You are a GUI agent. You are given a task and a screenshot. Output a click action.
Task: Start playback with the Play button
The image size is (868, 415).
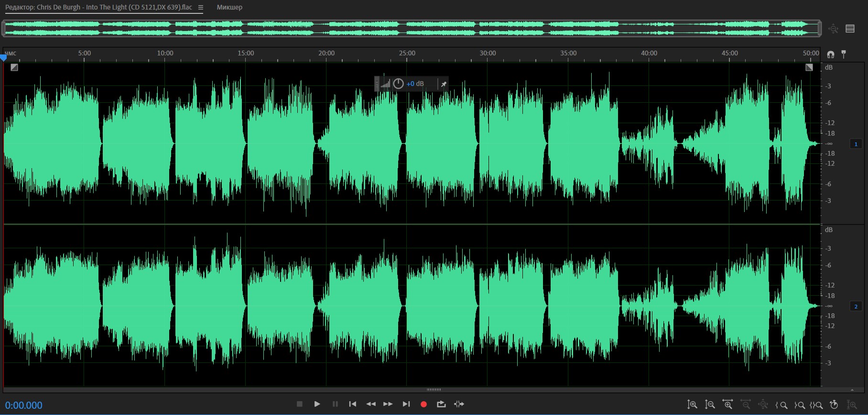317,404
